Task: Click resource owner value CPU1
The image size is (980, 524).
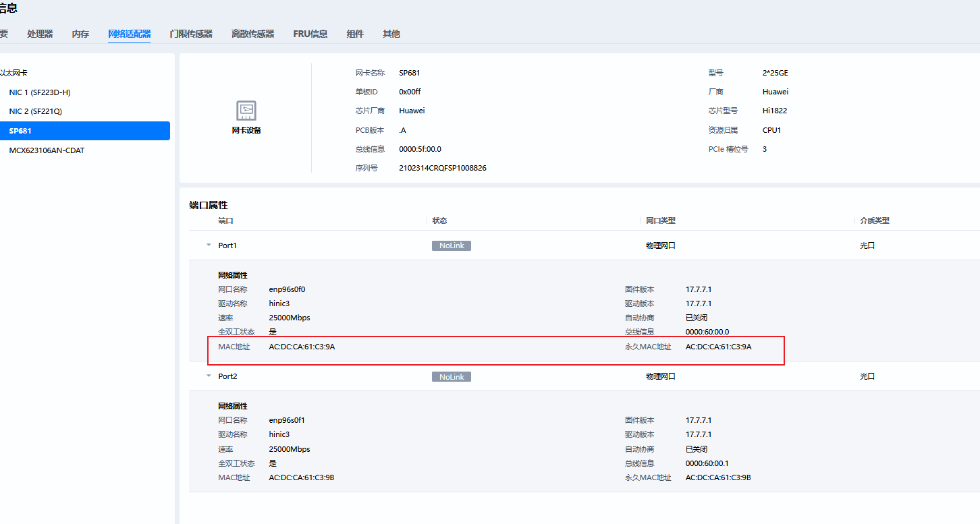Action: [771, 130]
